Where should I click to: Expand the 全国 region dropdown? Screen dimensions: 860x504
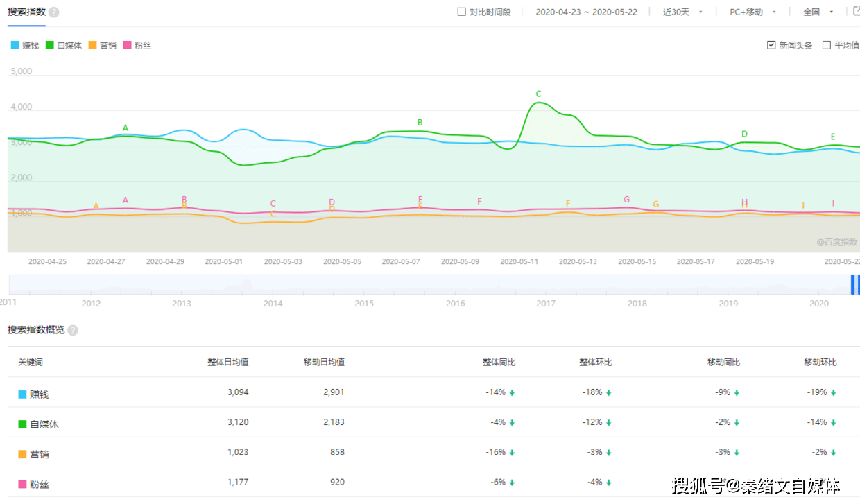pos(818,12)
